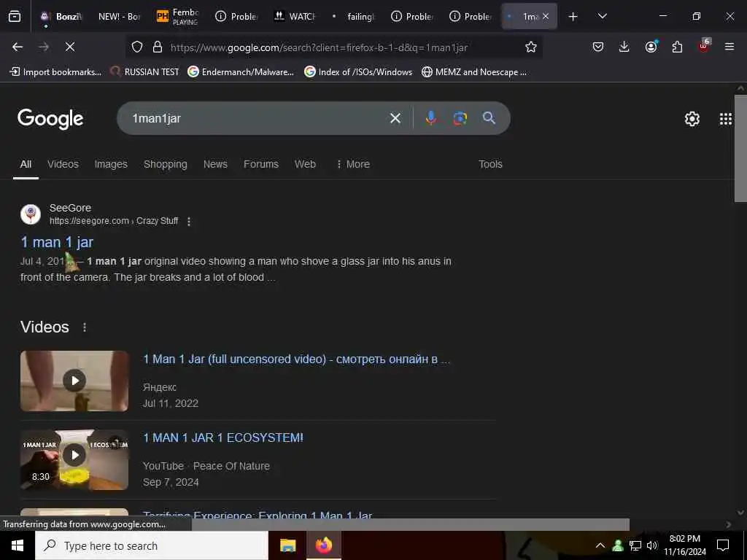
Task: Select the Videos search filter
Action: [x=63, y=164]
